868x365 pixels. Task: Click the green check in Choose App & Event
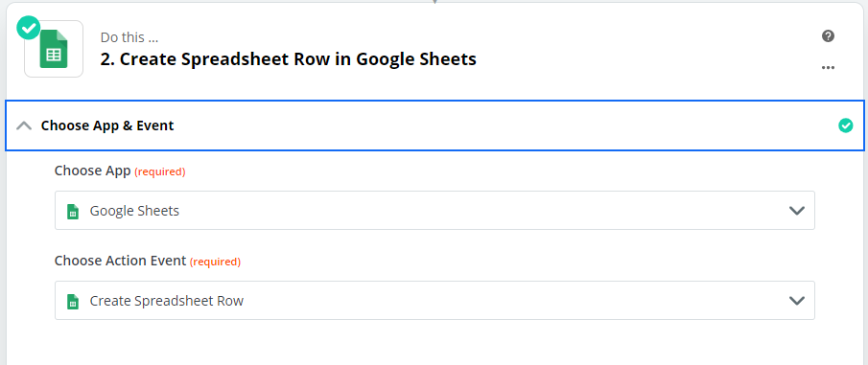pos(846,126)
